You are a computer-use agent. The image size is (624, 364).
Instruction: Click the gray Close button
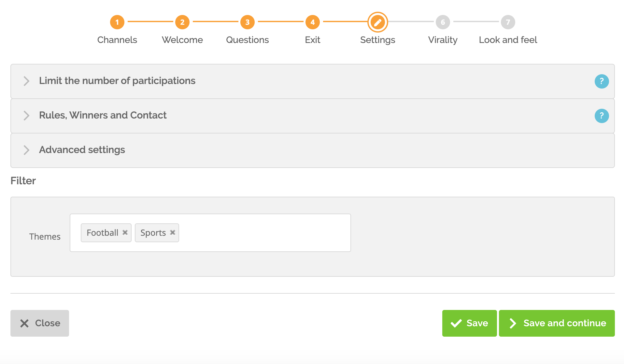click(40, 323)
